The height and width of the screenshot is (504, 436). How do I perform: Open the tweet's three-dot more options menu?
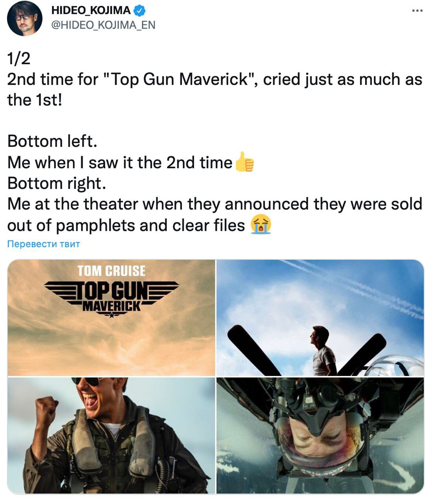tap(417, 11)
